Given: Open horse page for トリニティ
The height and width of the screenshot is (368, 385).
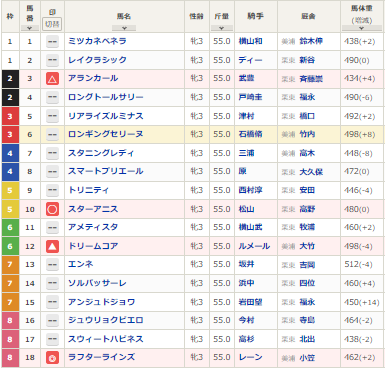Looking at the screenshot, I should click(x=89, y=190).
